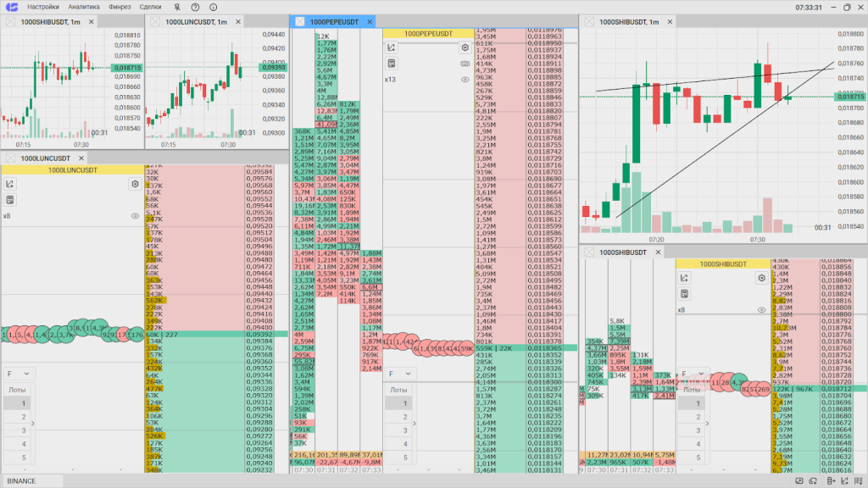Screen dimensions: 868x488
Task: Open settings gear in 1000LUNCUSDT order book
Action: click(x=135, y=184)
